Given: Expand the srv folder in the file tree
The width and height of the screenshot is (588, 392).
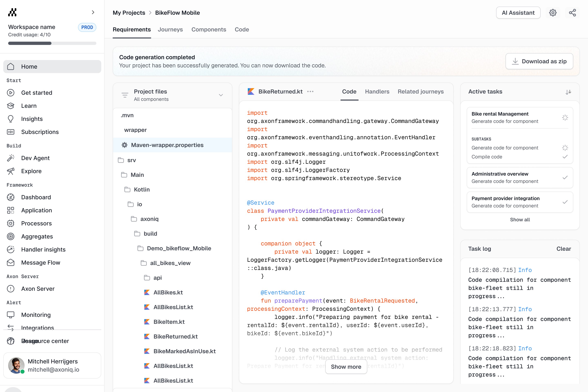Looking at the screenshot, I should coord(131,160).
